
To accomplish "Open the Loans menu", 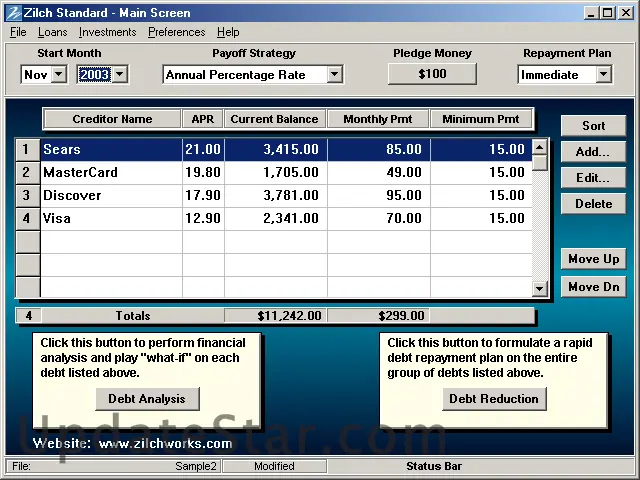I will 52,32.
